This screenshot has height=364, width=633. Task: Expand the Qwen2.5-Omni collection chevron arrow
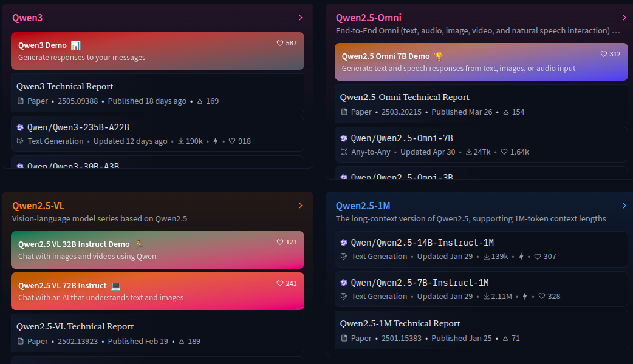point(624,18)
